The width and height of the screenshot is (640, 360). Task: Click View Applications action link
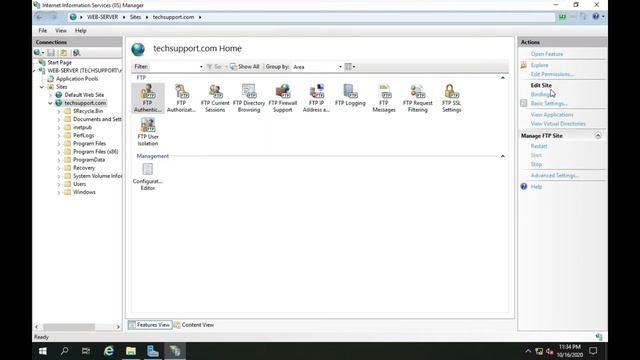click(552, 115)
